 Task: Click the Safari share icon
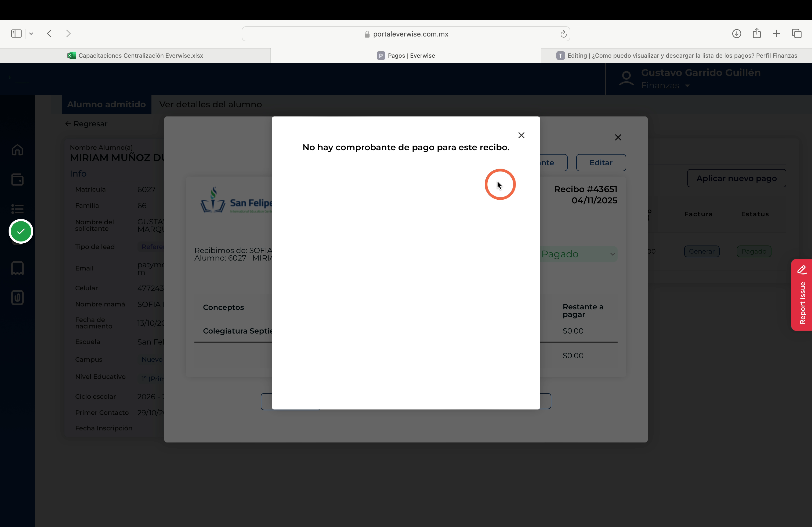pos(757,33)
